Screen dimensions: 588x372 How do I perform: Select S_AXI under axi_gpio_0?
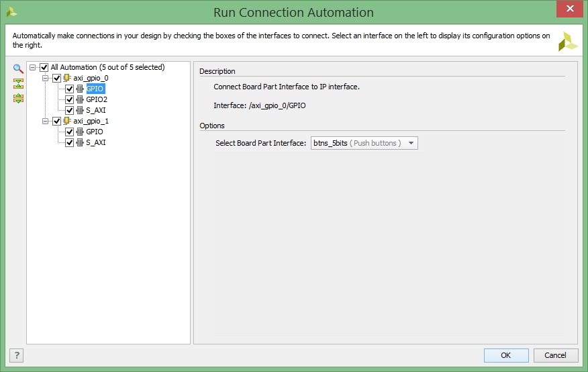coord(96,110)
